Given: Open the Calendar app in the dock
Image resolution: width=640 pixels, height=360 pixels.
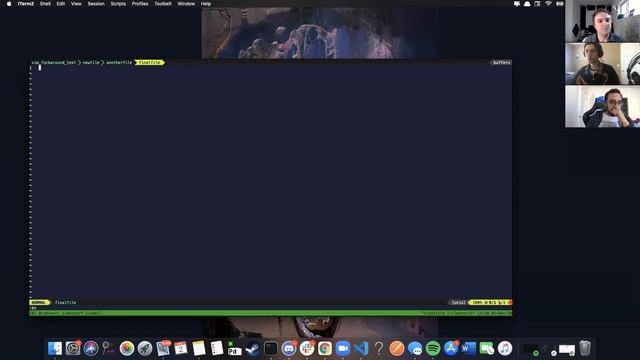Looking at the screenshot, I should tap(180, 348).
